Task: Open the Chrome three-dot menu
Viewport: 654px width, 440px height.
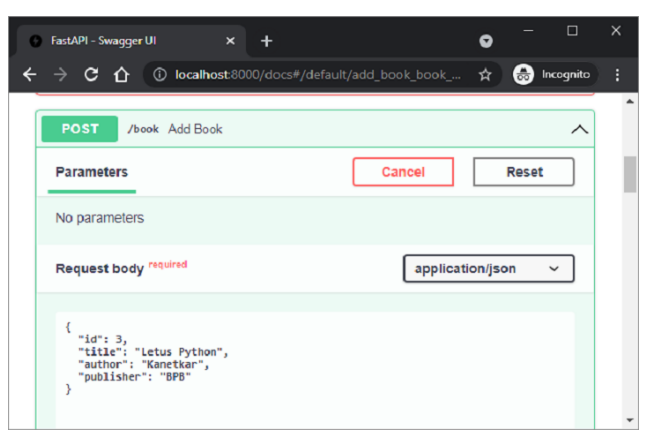Action: [x=618, y=75]
